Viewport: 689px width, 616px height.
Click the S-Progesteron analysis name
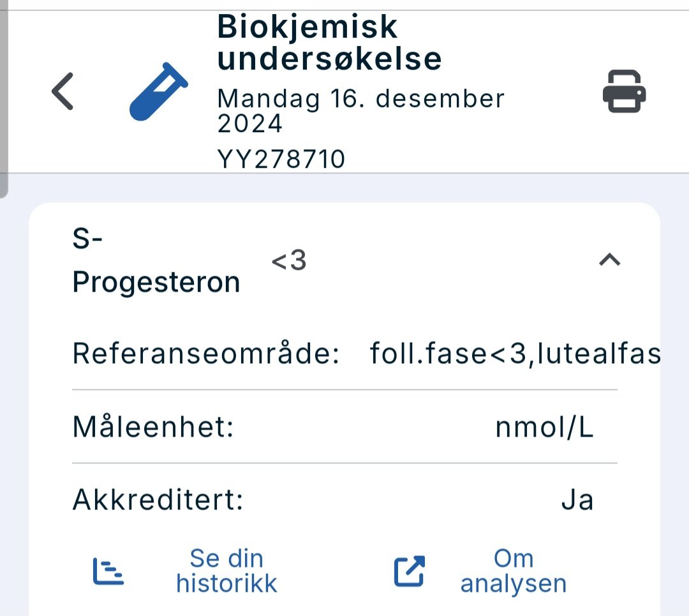[x=156, y=262]
